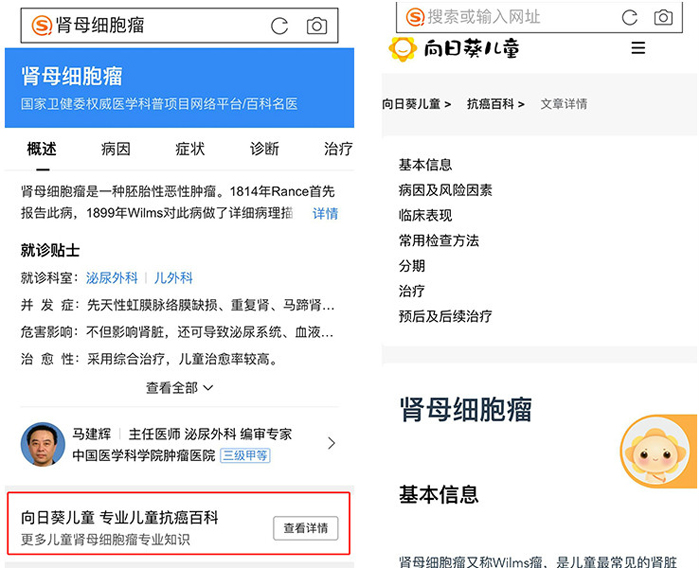This screenshot has width=700, height=568.
Task: Open doctor 马建辉 profile via right chevron
Action: [332, 444]
